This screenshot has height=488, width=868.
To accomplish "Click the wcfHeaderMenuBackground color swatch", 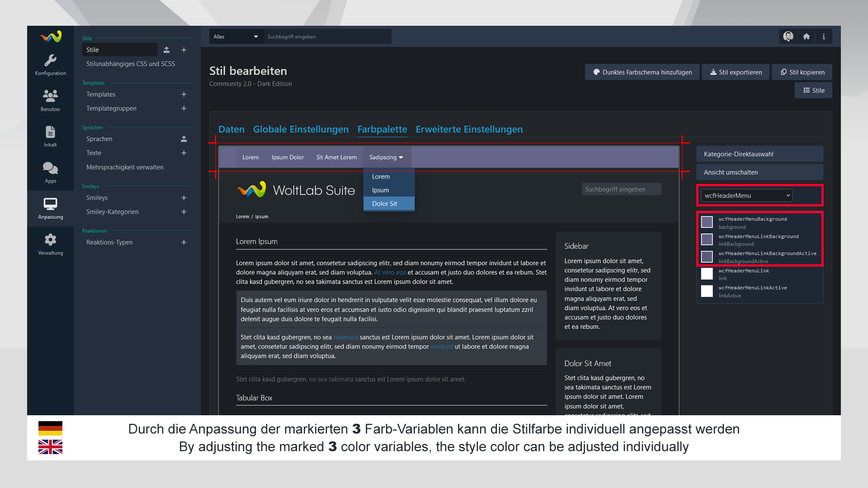I will pos(707,222).
